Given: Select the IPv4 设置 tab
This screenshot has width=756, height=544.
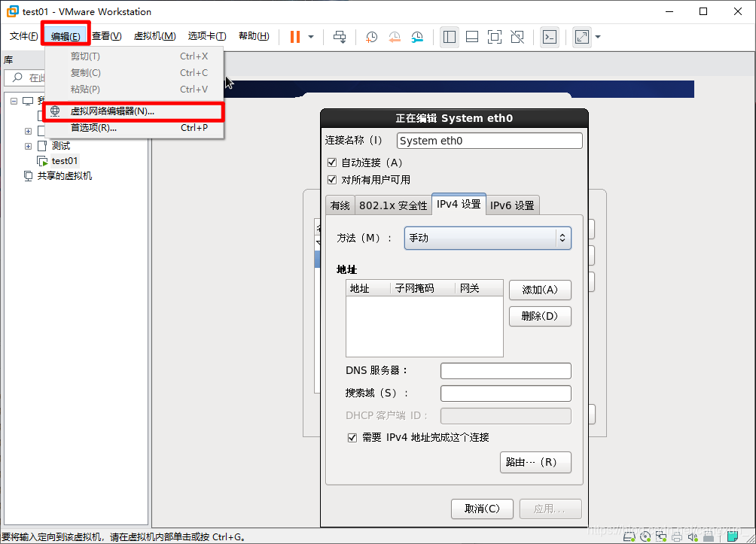Looking at the screenshot, I should 459,205.
